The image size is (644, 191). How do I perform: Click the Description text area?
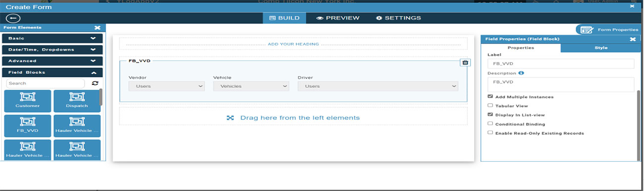[x=561, y=85]
